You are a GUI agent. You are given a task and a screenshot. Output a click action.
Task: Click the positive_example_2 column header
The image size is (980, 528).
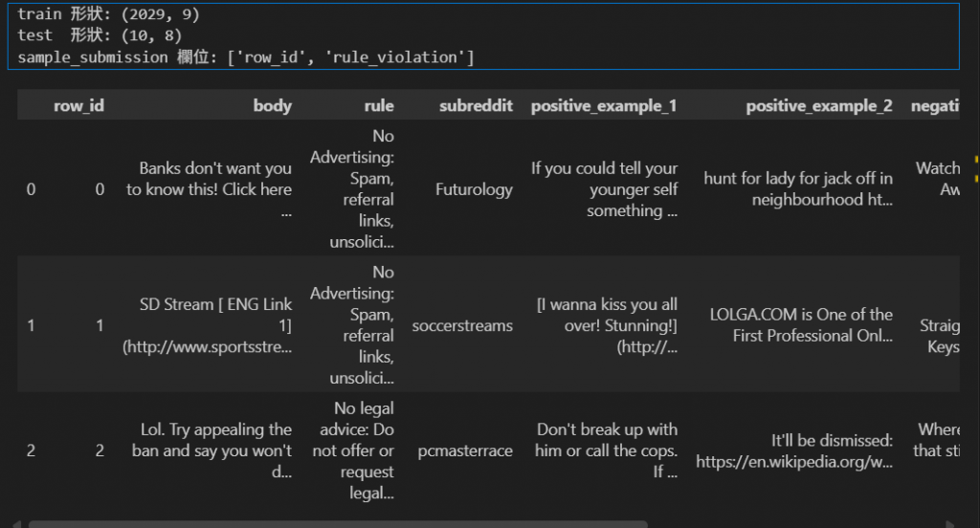point(818,106)
